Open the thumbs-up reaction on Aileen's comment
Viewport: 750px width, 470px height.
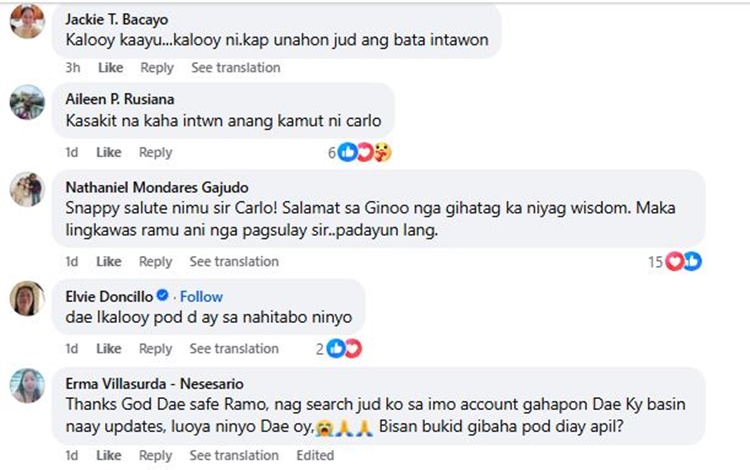coord(347,153)
